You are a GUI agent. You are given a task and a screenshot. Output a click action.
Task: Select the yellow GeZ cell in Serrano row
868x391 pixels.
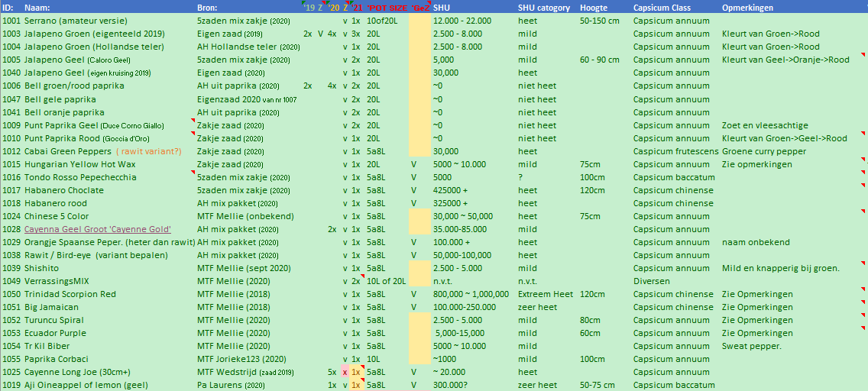coord(419,21)
